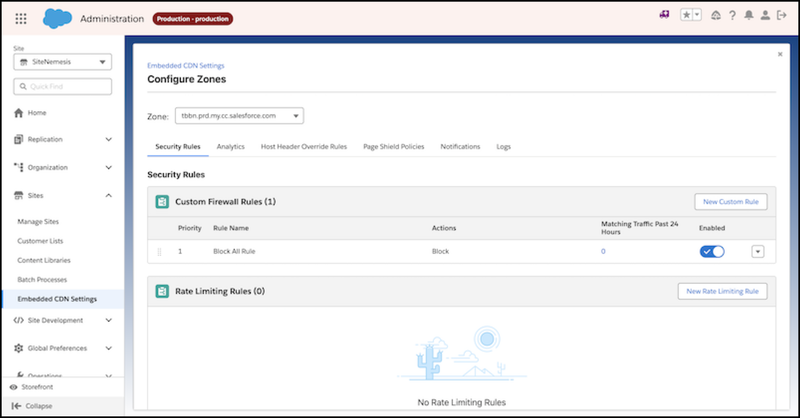Click the New Custom Rule button
Viewport: 800px width, 418px height.
pos(731,202)
